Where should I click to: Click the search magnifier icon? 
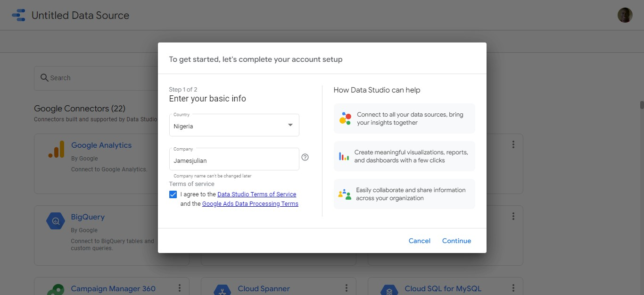click(x=44, y=78)
